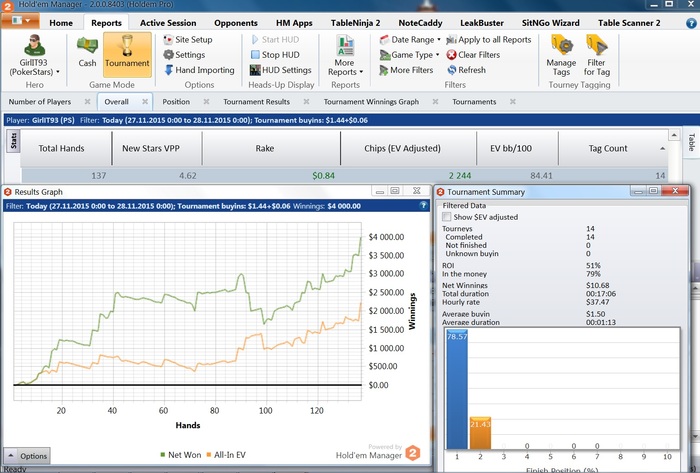Screen dimensions: 700x473
Task: Open the Tournaments report tab
Action: [474, 102]
